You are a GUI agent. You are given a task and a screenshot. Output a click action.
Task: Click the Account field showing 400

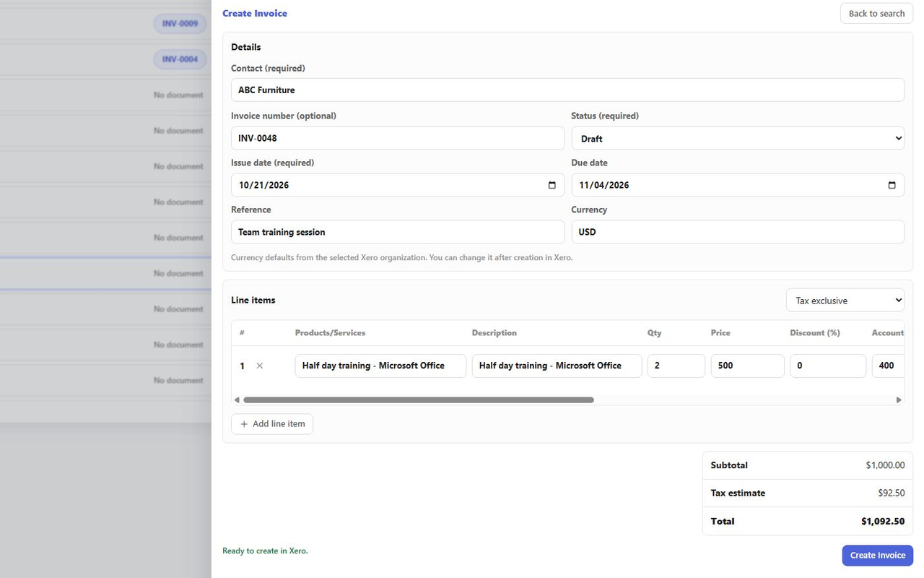[x=889, y=366]
